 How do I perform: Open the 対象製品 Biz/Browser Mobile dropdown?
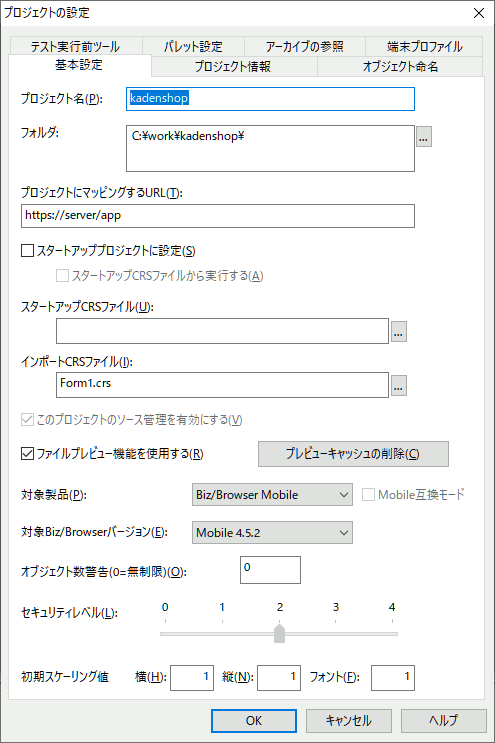(272, 495)
